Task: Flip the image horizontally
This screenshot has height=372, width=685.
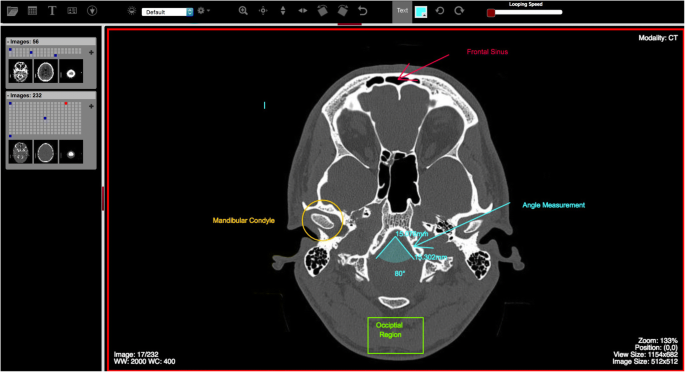Action: click(x=303, y=11)
